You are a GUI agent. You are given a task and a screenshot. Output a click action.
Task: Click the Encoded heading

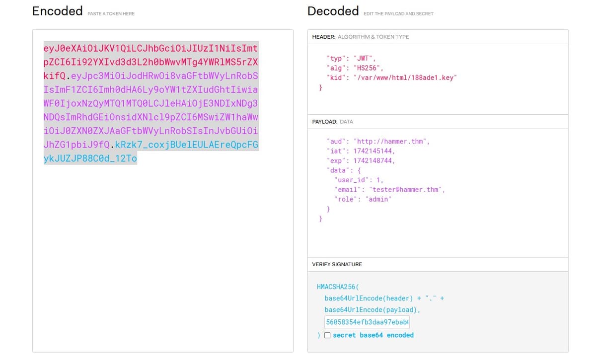(x=57, y=11)
